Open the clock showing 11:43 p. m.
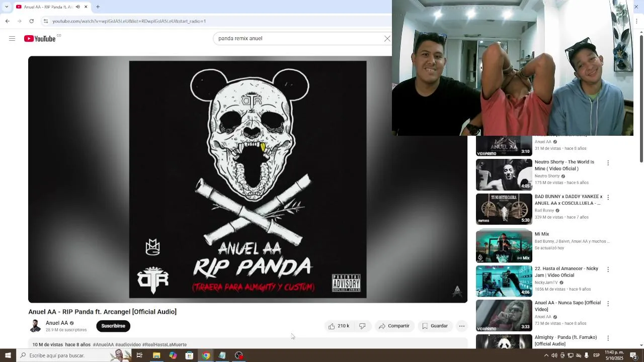 click(614, 355)
